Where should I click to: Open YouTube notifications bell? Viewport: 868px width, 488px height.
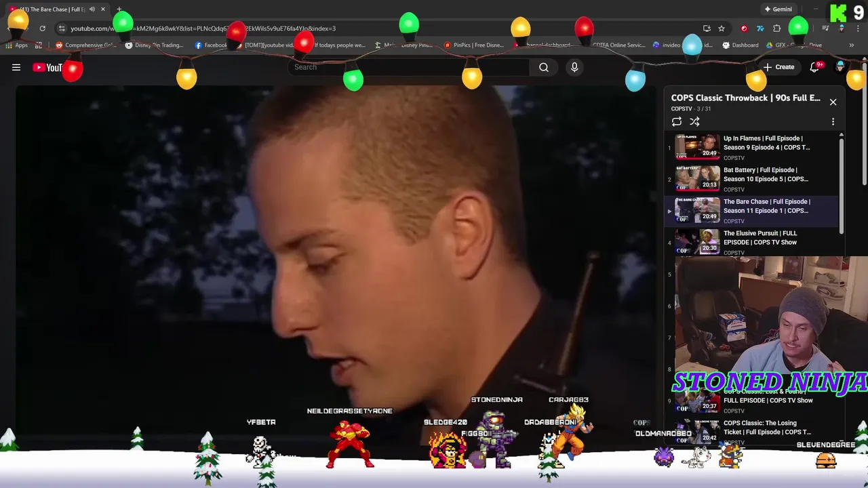[814, 67]
